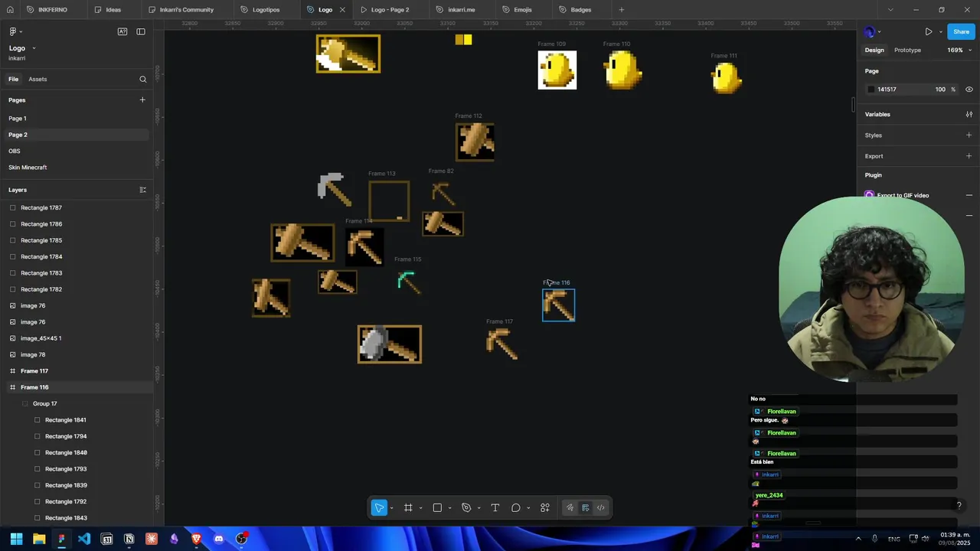This screenshot has width=980, height=551.
Task: Expand the Frame tool options arrow
Action: tap(420, 508)
